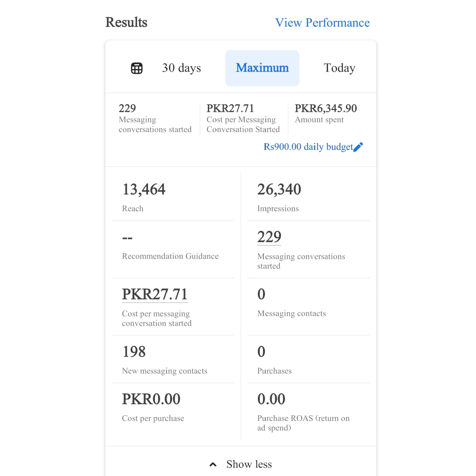Click the Results section heading

pyautogui.click(x=126, y=22)
